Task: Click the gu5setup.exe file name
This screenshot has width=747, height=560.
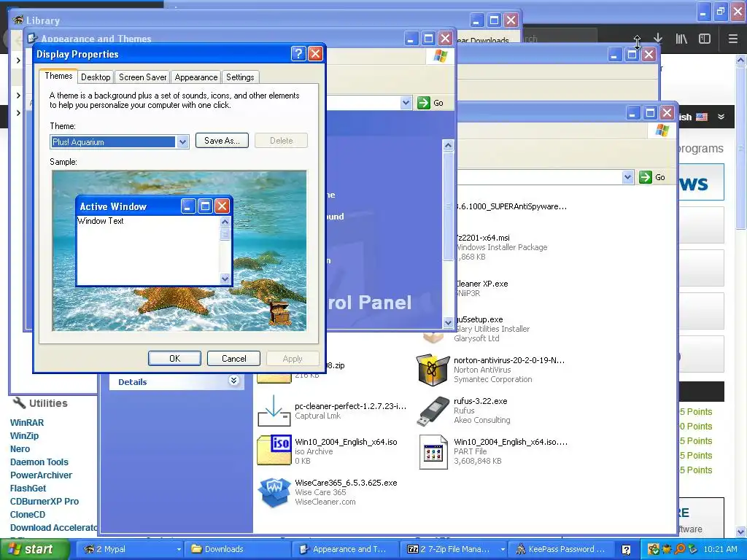Action: [x=479, y=319]
